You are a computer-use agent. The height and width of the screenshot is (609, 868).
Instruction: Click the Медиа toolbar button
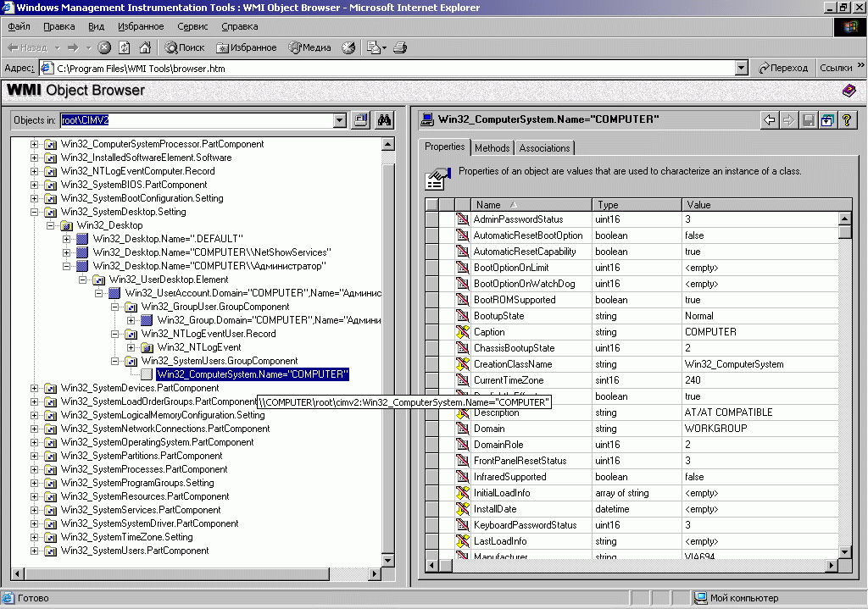click(310, 47)
